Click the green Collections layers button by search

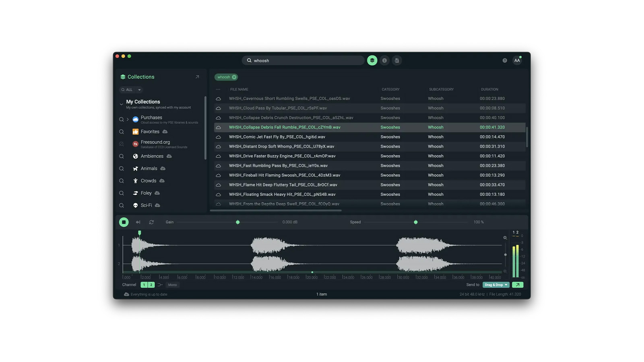click(x=372, y=60)
